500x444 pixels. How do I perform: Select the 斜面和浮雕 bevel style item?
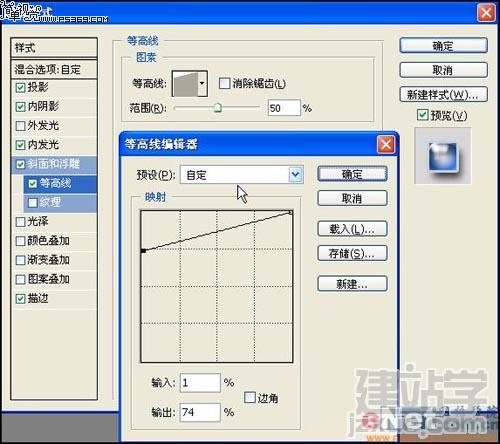(54, 164)
